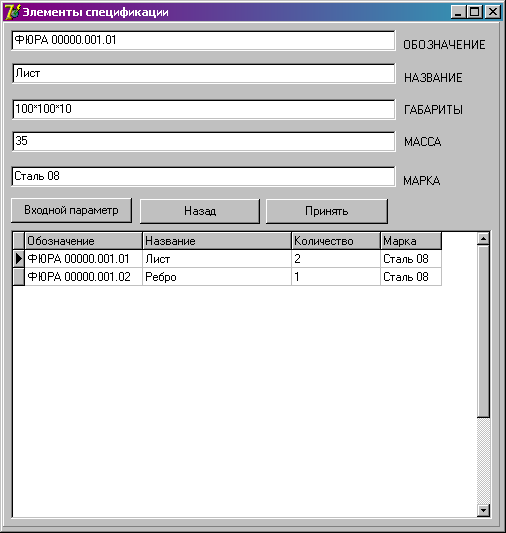Click the vertical scrollbar thumb of grid
506x533 pixels.
tap(483, 331)
